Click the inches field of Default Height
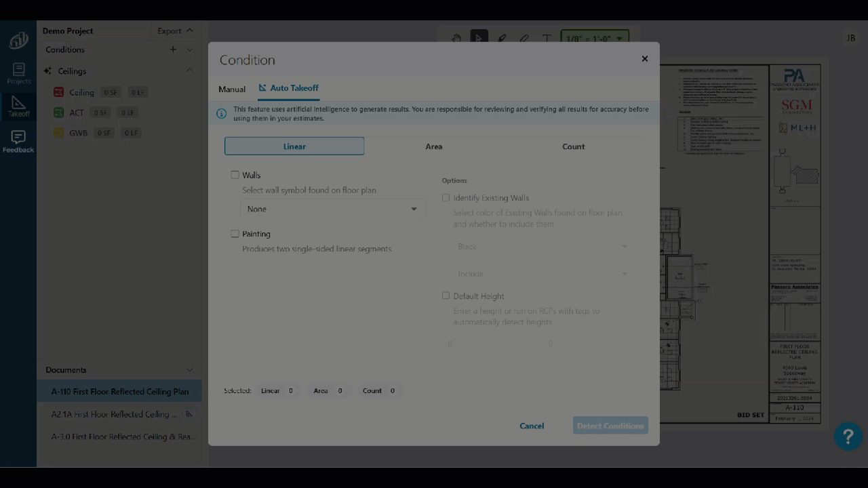 [591, 344]
